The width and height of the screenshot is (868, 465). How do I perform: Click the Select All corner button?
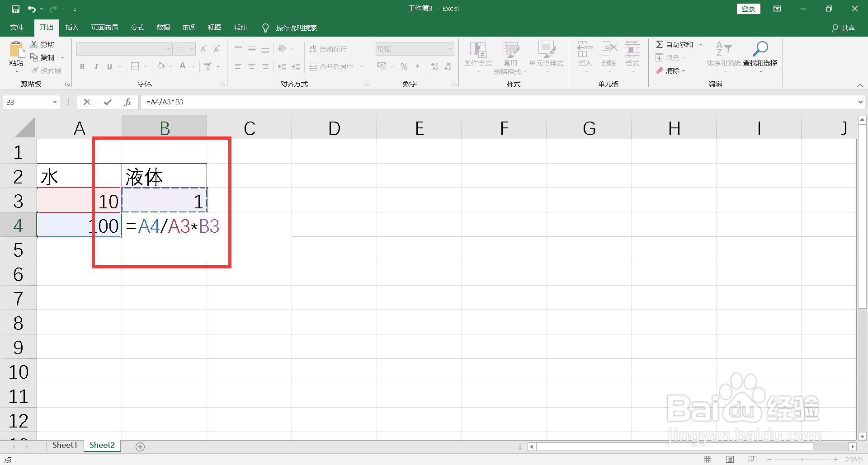pyautogui.click(x=24, y=127)
